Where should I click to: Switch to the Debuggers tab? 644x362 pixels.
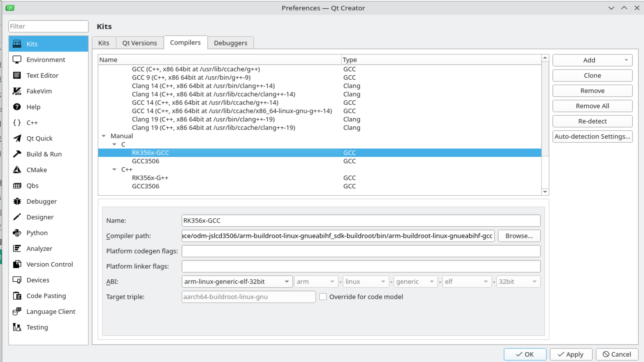231,43
